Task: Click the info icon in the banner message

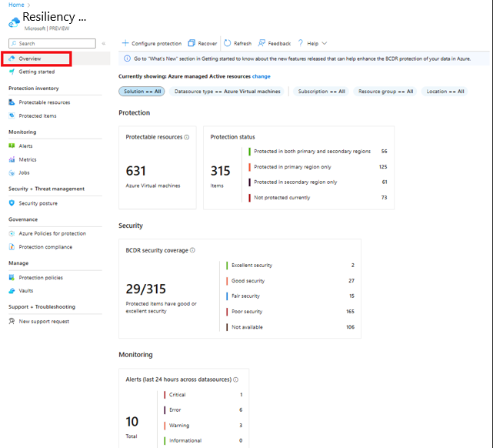Action: pos(127,59)
